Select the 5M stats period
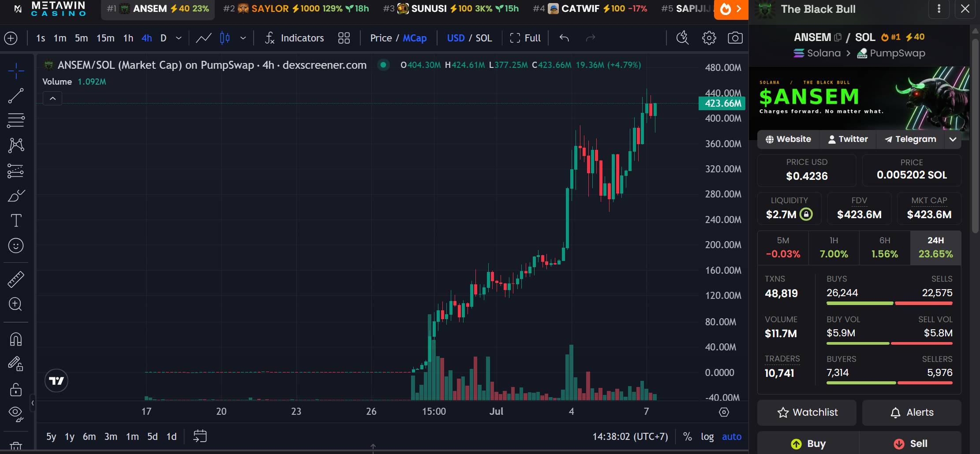The height and width of the screenshot is (454, 980). pyautogui.click(x=783, y=248)
